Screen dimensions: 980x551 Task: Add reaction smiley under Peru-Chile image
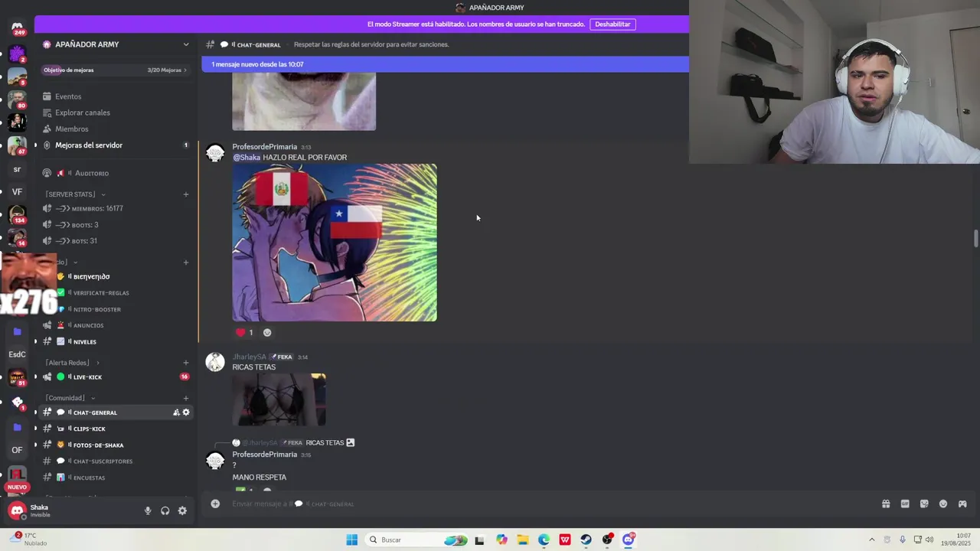[267, 332]
